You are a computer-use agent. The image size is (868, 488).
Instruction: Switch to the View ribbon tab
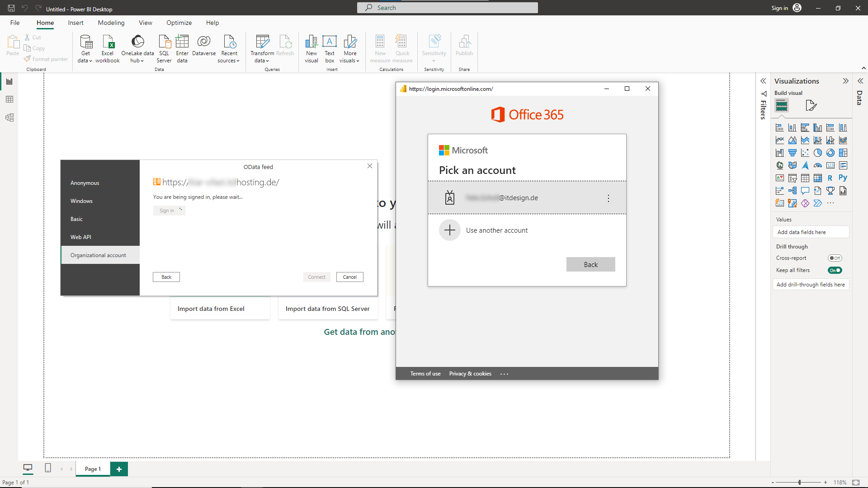pyautogui.click(x=146, y=23)
